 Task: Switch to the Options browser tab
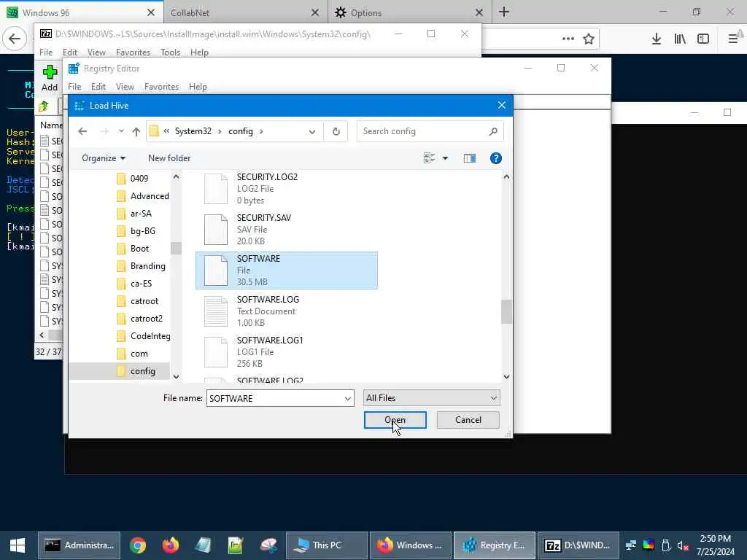[410, 13]
